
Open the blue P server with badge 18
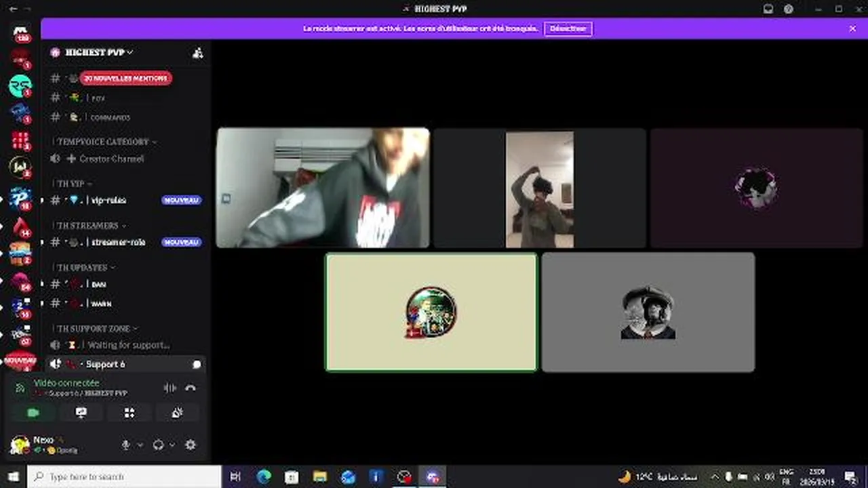coord(20,197)
